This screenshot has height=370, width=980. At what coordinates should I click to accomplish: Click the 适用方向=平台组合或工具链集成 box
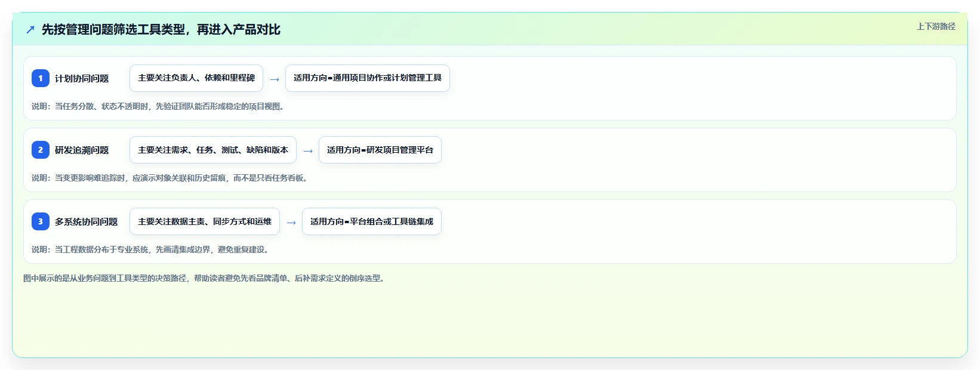click(372, 221)
